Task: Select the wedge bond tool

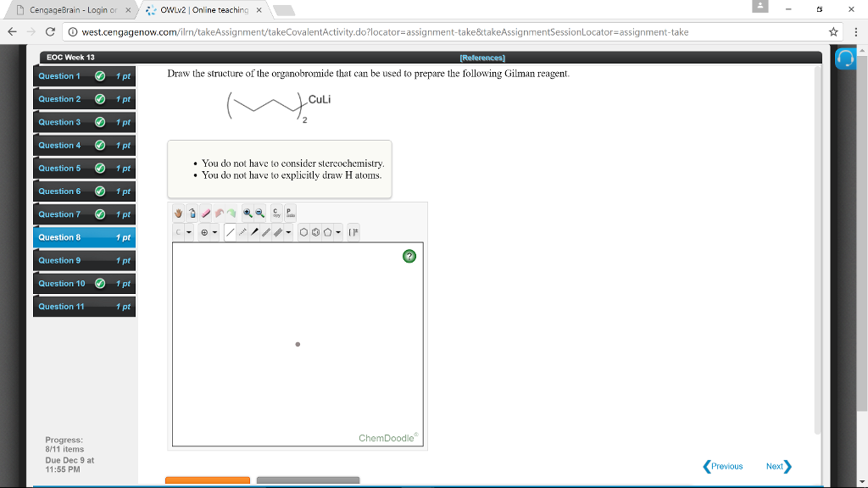Action: pos(254,231)
